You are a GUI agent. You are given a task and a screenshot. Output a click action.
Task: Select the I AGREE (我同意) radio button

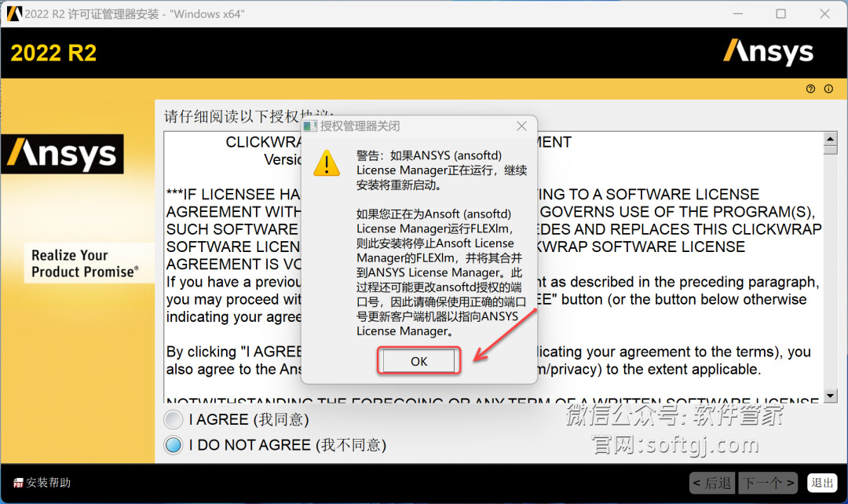(174, 419)
